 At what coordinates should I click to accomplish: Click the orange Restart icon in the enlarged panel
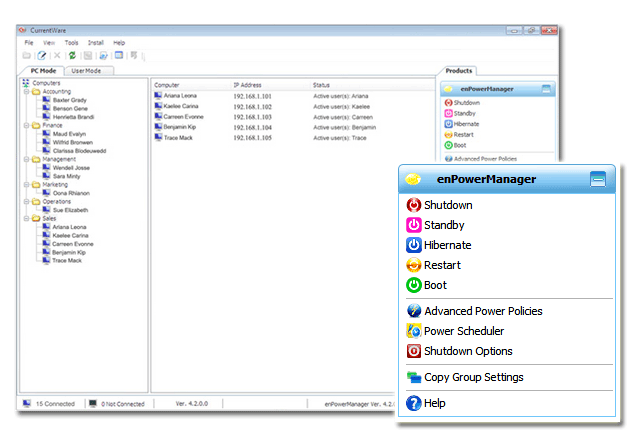tap(413, 265)
